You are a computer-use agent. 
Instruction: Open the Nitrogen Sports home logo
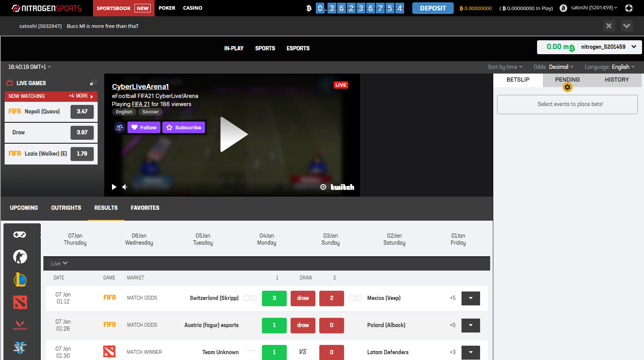pos(46,8)
